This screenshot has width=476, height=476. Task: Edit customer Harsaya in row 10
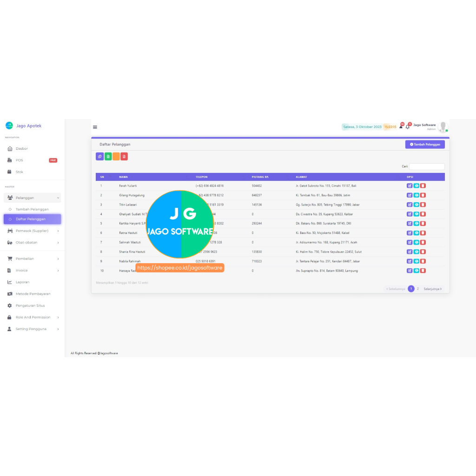click(x=410, y=271)
